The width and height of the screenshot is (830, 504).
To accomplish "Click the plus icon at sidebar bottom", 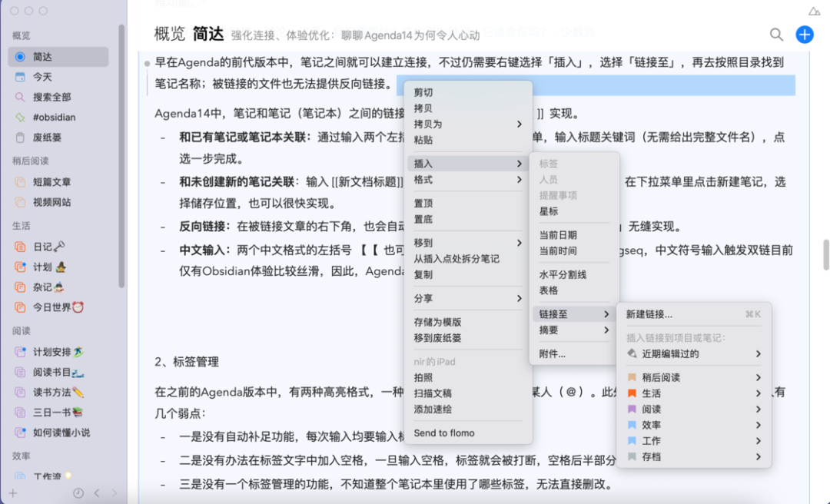I will (13, 493).
